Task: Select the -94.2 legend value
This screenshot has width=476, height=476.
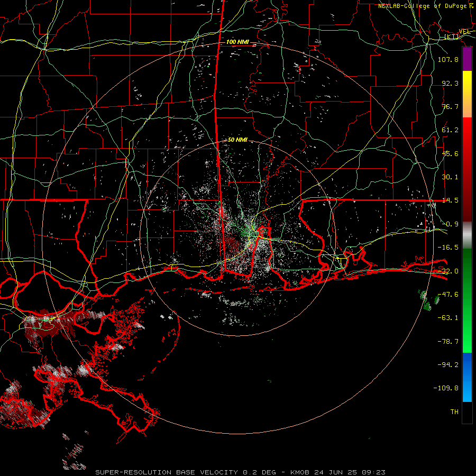Action: point(448,365)
